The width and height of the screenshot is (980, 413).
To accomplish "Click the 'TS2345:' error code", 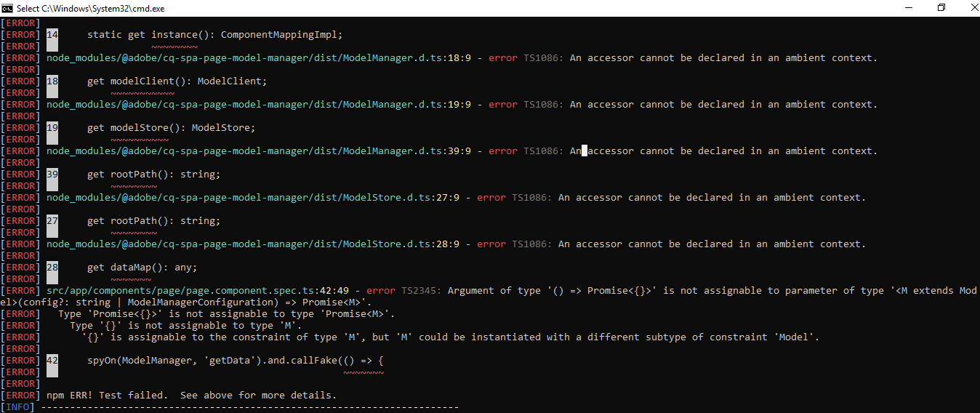I will pyautogui.click(x=422, y=291).
